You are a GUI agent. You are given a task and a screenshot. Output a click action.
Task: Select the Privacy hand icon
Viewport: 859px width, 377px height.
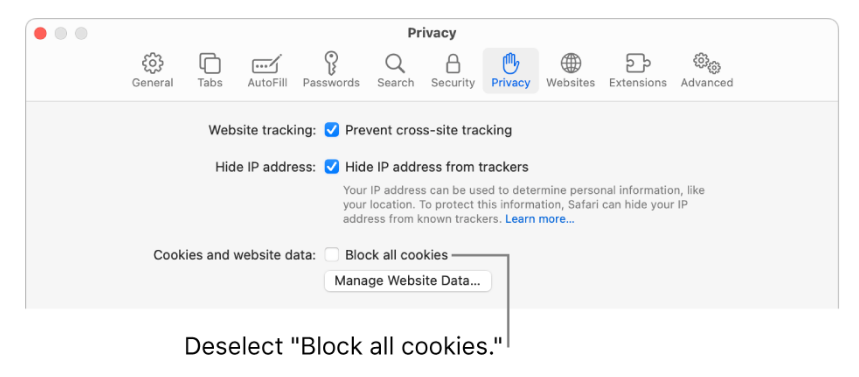(511, 64)
